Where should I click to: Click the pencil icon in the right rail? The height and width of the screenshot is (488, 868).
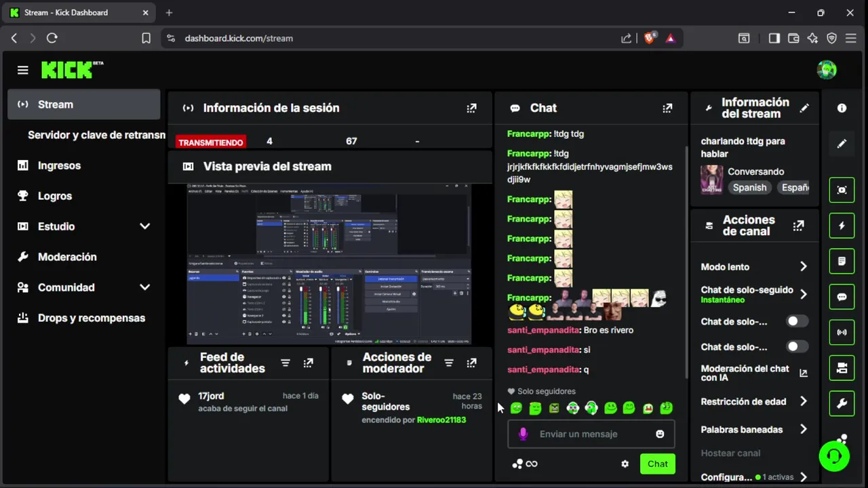point(842,144)
